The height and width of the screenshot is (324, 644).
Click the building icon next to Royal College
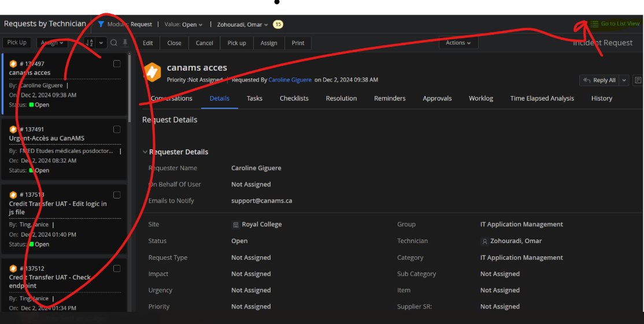[x=236, y=224]
